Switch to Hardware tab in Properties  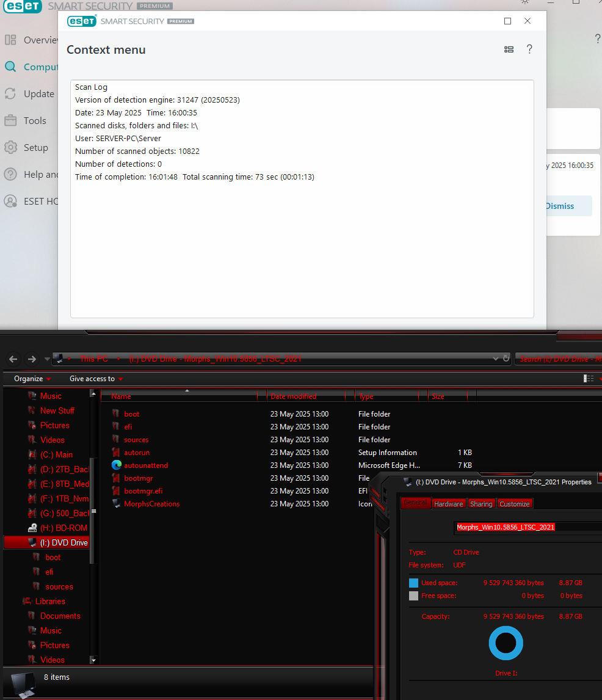click(449, 503)
